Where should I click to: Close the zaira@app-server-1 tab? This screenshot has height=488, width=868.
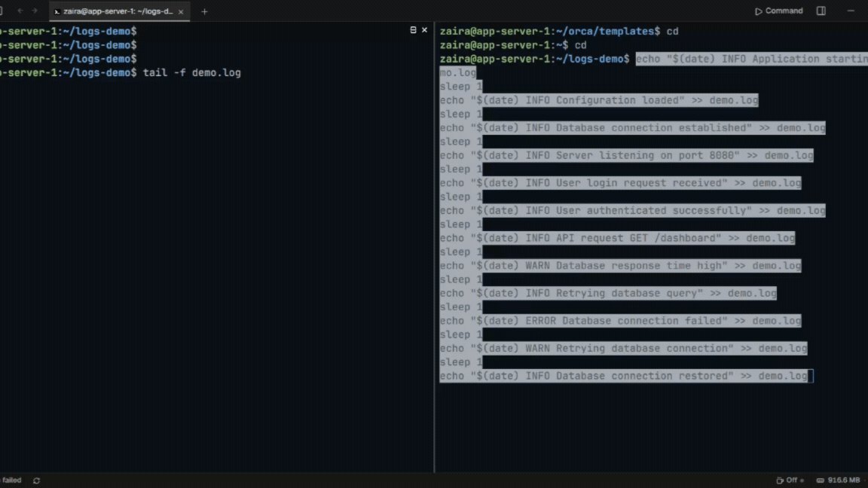click(x=181, y=11)
